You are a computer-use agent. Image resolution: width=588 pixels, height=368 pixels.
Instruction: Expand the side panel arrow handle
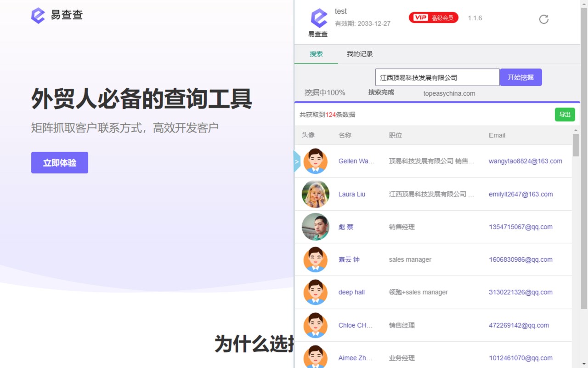pyautogui.click(x=297, y=161)
